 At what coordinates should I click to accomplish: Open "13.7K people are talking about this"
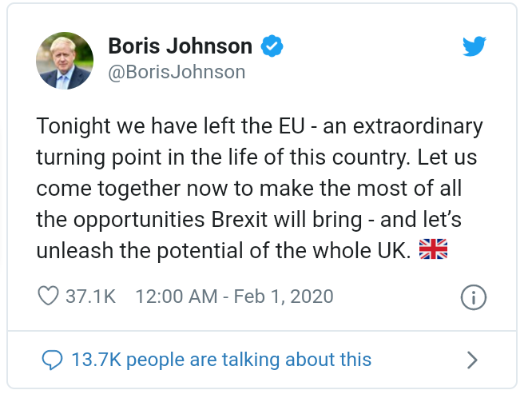pos(220,360)
